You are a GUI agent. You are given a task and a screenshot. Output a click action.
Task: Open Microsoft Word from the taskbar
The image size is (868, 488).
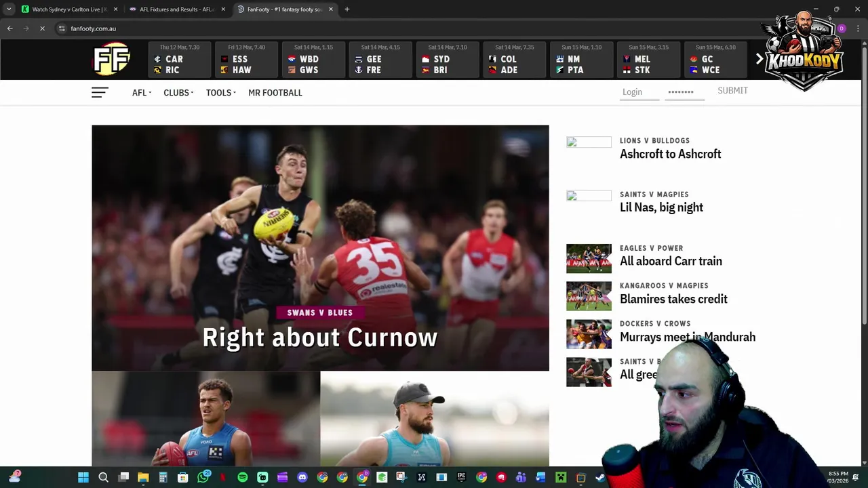[540, 478]
